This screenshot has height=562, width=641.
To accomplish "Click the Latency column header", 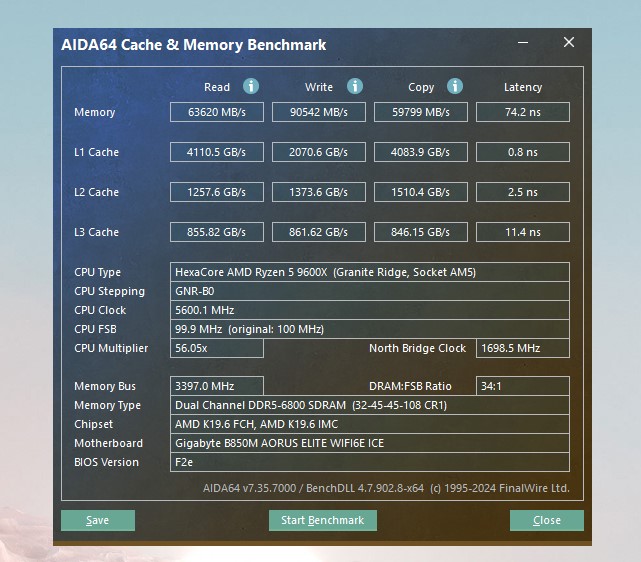I will point(522,87).
